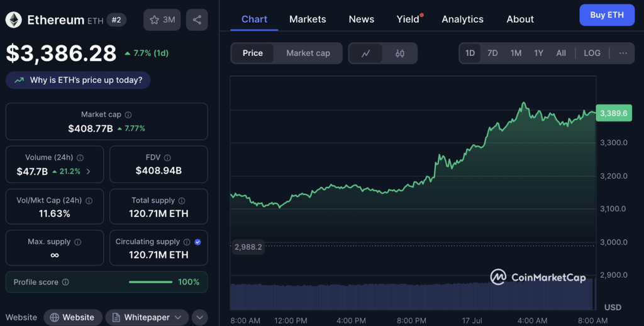Click the Circulating supply verified badge

pyautogui.click(x=198, y=242)
